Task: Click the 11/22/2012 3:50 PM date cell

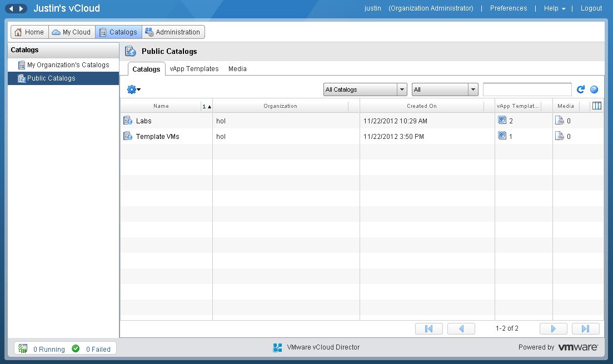Action: tap(393, 137)
